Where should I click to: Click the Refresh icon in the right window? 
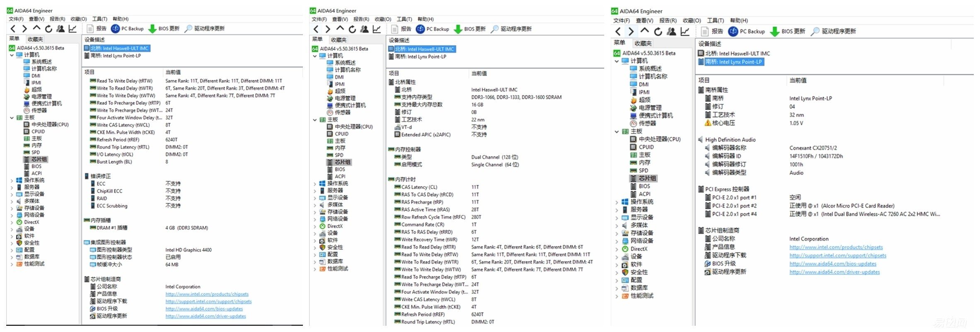658,32
